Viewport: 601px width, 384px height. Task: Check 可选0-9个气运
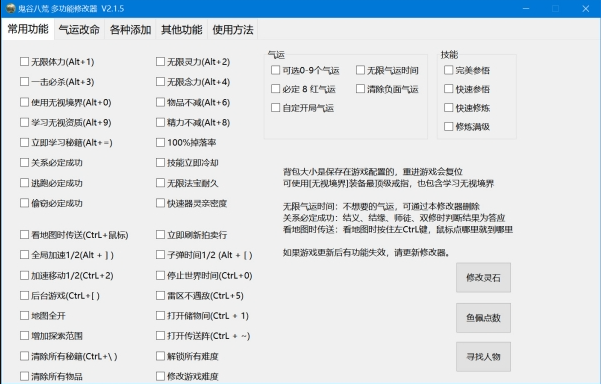[x=276, y=70]
